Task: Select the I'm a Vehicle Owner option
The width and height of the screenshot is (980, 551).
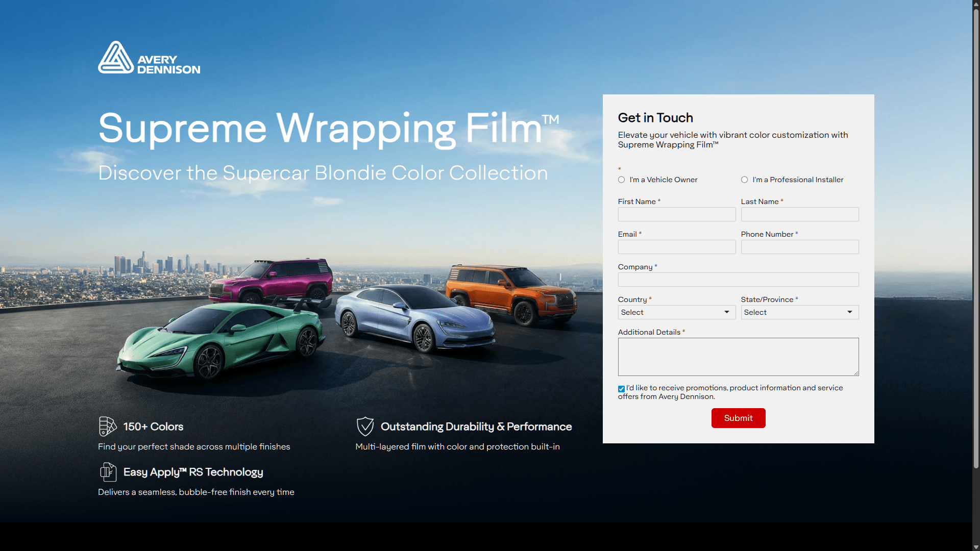Action: click(621, 180)
